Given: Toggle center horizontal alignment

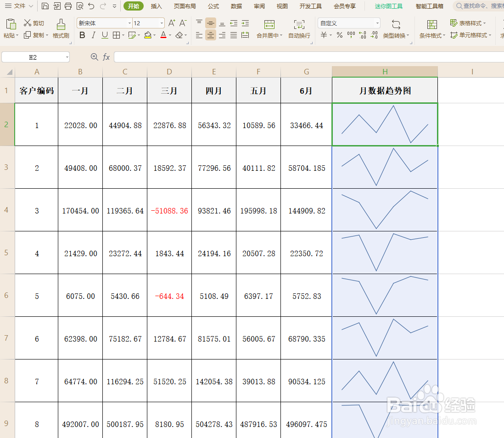Looking at the screenshot, I should [211, 35].
